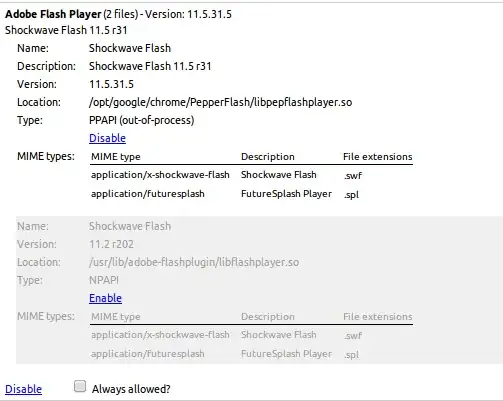The image size is (503, 401).
Task: Click greyed application/x-shockwave-flash in disabled table
Action: 160,335
